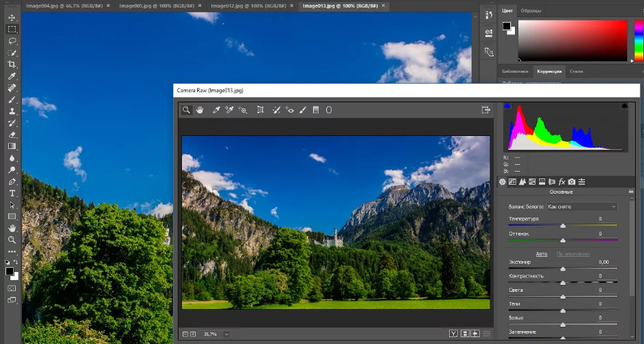Viewport: 644px width, 344px height.
Task: Open the Swatches (Образцы) panel tab
Action: [531, 11]
